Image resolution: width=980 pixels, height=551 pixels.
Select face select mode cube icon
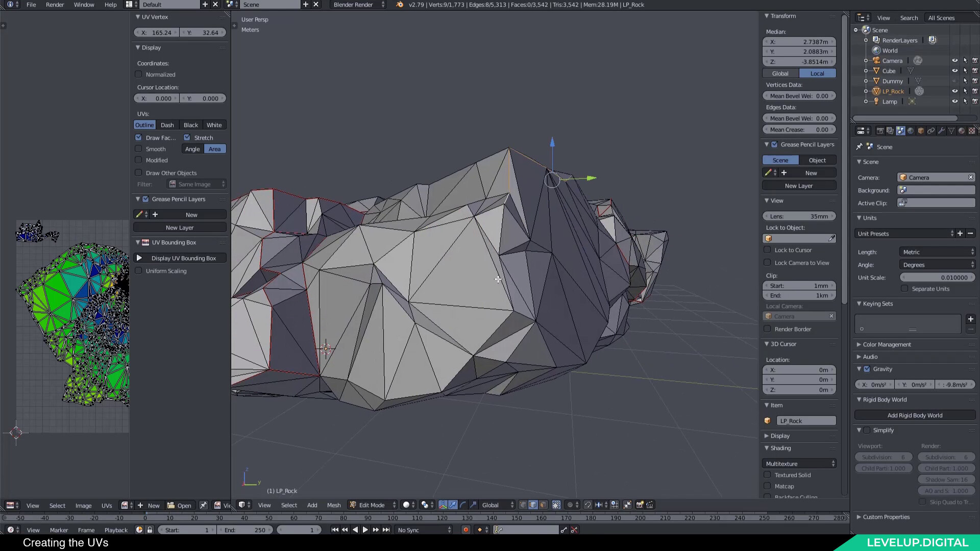point(543,505)
